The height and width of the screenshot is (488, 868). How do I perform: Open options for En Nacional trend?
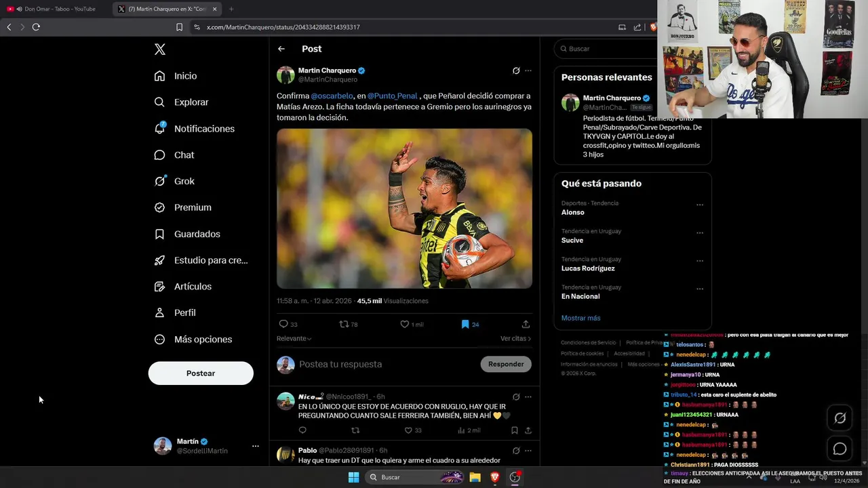coord(700,289)
